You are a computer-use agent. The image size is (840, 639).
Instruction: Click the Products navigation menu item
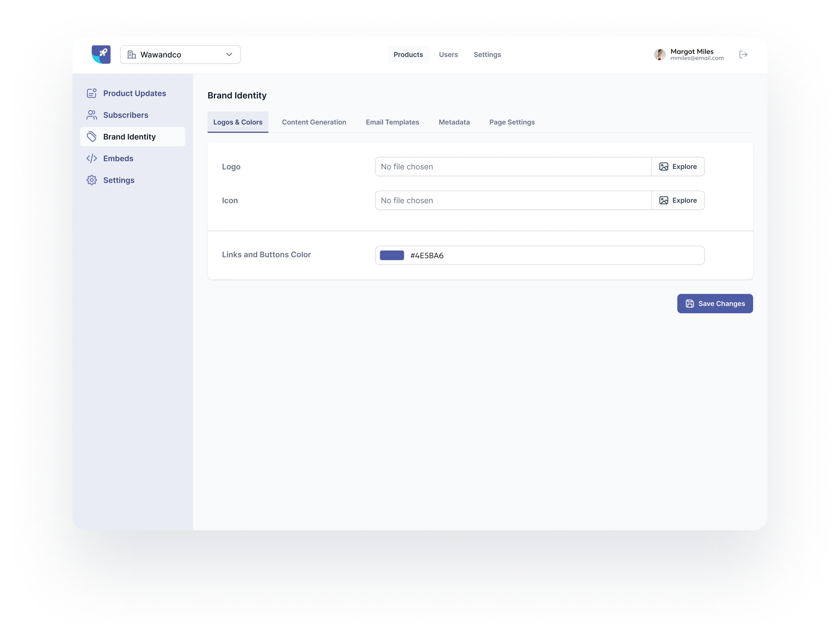408,54
